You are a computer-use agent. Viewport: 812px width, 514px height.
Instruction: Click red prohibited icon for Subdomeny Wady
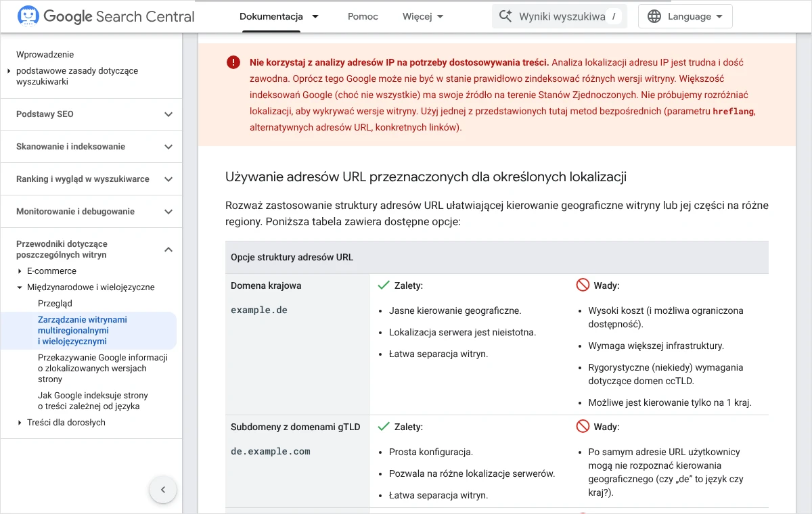[583, 427]
